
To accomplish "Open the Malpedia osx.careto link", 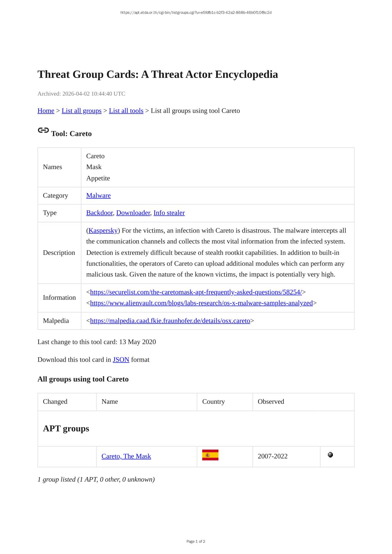I will point(170,321).
